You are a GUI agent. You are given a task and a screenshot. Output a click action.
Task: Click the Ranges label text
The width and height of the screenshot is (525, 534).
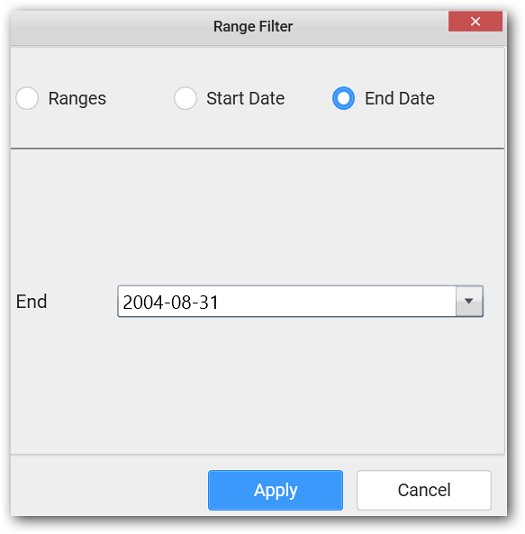(77, 99)
